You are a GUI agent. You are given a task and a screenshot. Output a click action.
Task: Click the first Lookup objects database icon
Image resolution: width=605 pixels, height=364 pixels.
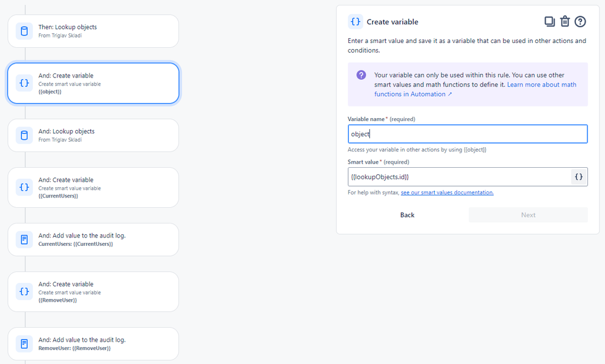(24, 31)
